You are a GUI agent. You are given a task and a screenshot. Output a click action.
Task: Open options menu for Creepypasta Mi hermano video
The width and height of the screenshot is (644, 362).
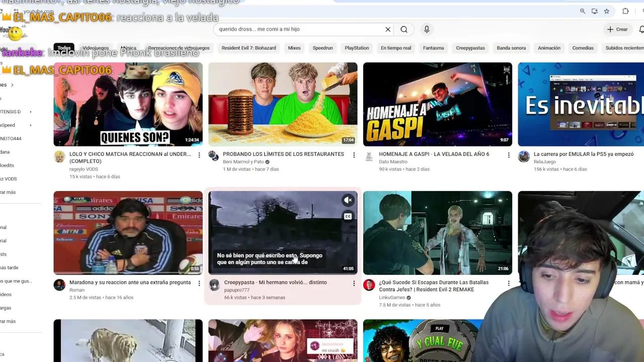pyautogui.click(x=354, y=283)
